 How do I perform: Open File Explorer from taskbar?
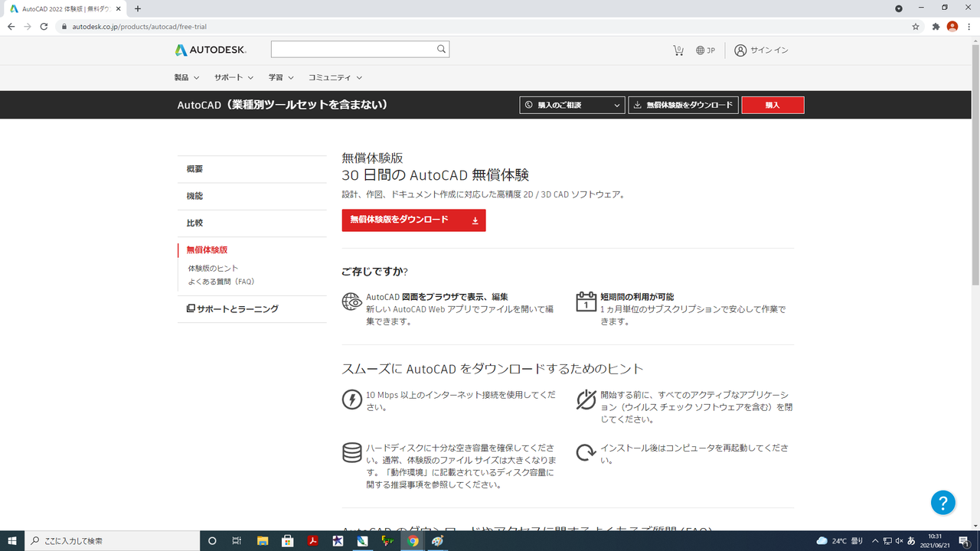click(263, 541)
